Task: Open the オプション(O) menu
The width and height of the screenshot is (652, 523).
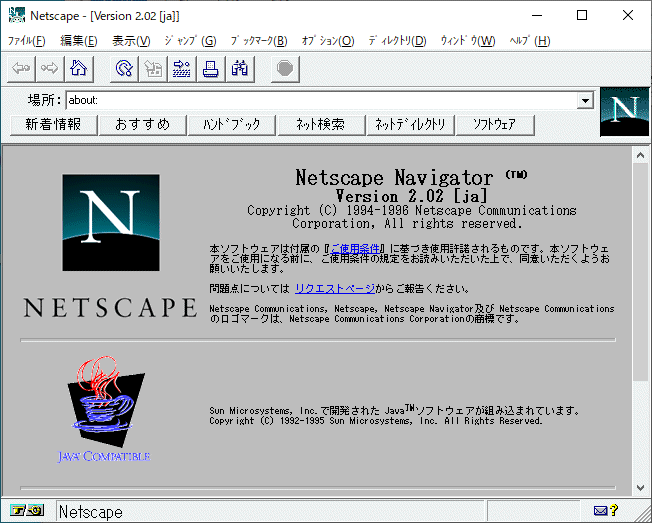Action: tap(328, 41)
